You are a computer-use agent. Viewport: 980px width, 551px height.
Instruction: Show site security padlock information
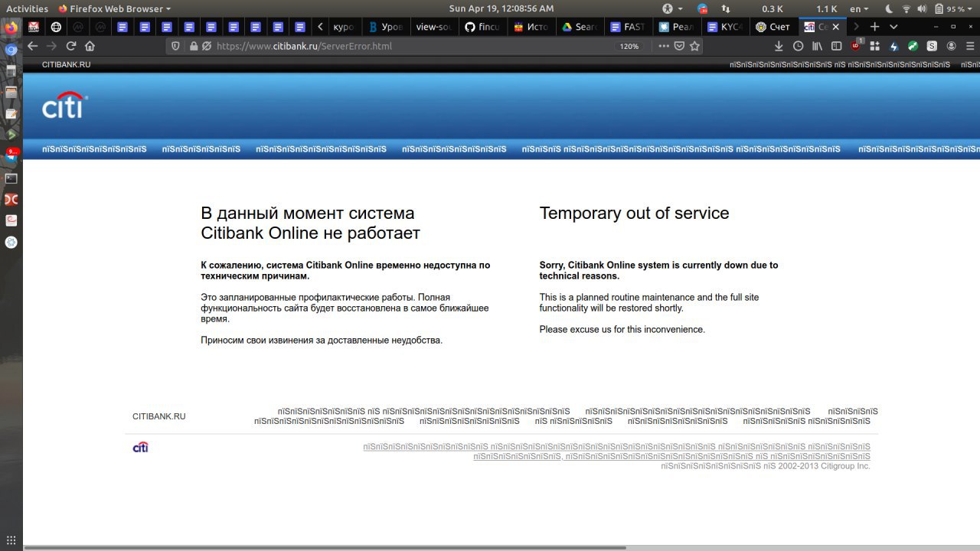click(x=194, y=46)
